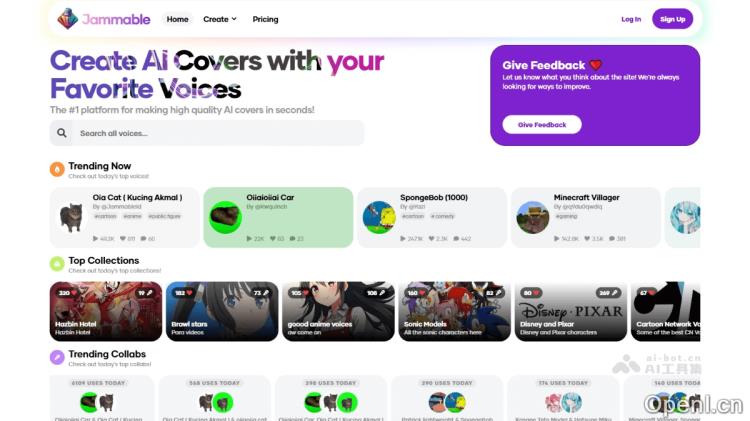Image resolution: width=750 pixels, height=421 pixels.
Task: Click the red heart beside Give Feedback
Action: (x=596, y=65)
